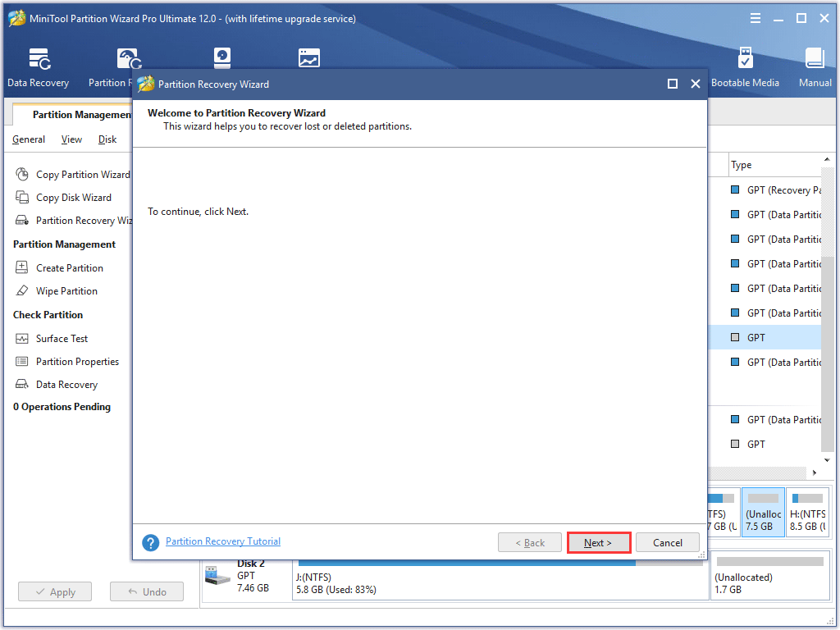The image size is (840, 630).
Task: Click Next to continue the wizard
Action: [598, 543]
